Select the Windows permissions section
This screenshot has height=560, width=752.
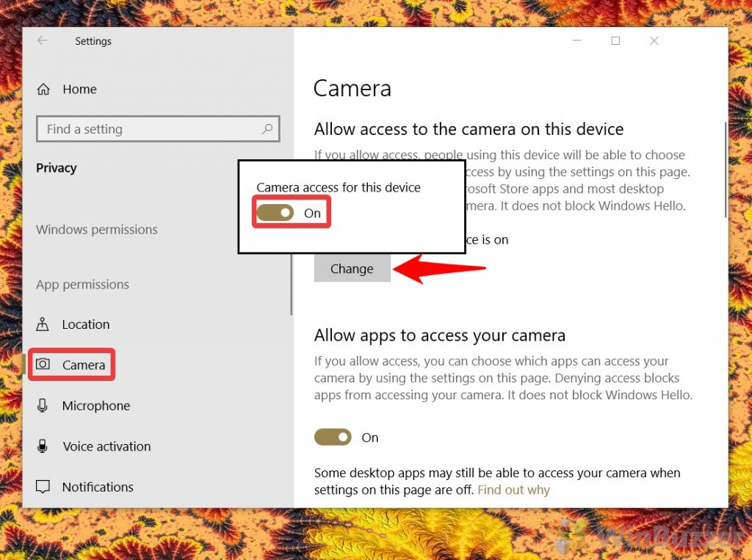96,229
